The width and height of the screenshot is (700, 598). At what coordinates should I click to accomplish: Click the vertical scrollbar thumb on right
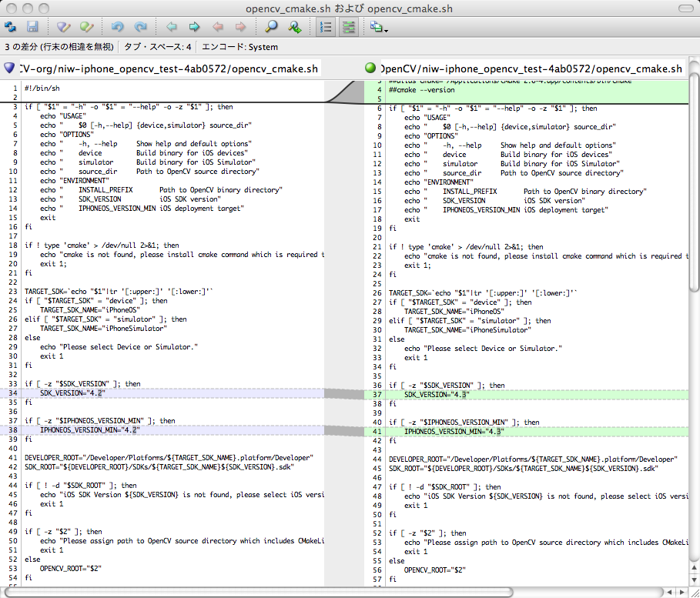tap(694, 182)
